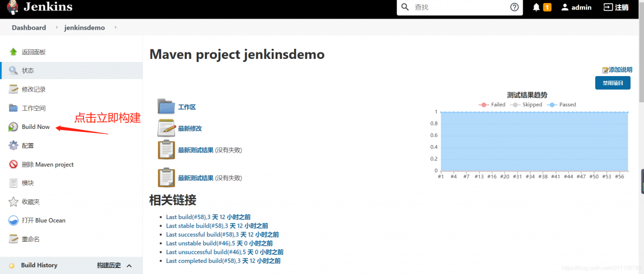644x274 pixels.
Task: Click the status magnifier icon in sidebar
Action: [14, 71]
